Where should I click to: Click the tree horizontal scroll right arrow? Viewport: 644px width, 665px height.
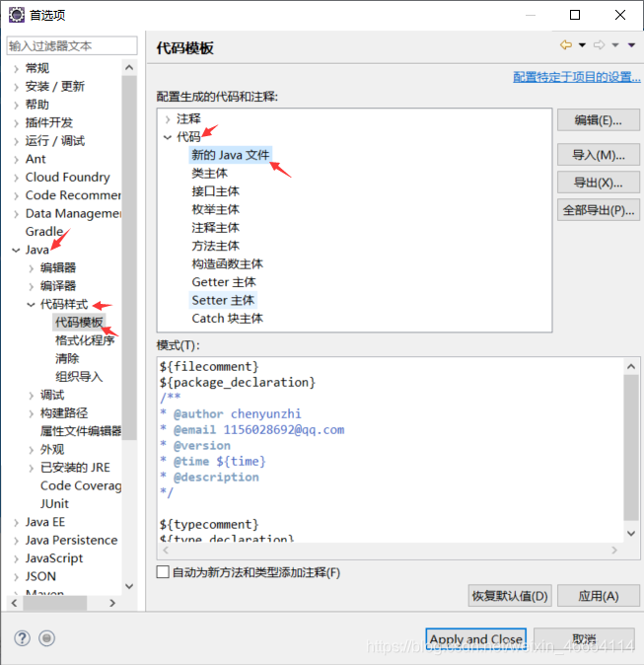tap(112, 603)
